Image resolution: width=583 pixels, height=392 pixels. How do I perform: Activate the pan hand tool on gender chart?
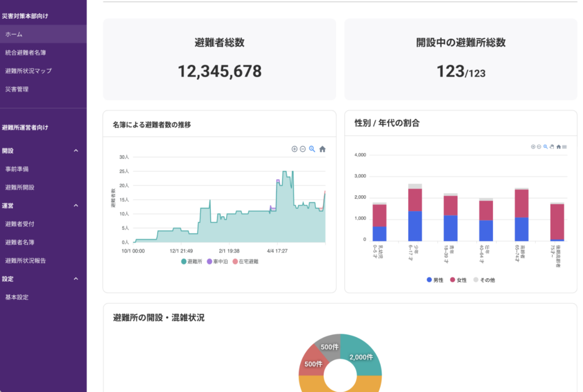tap(552, 147)
